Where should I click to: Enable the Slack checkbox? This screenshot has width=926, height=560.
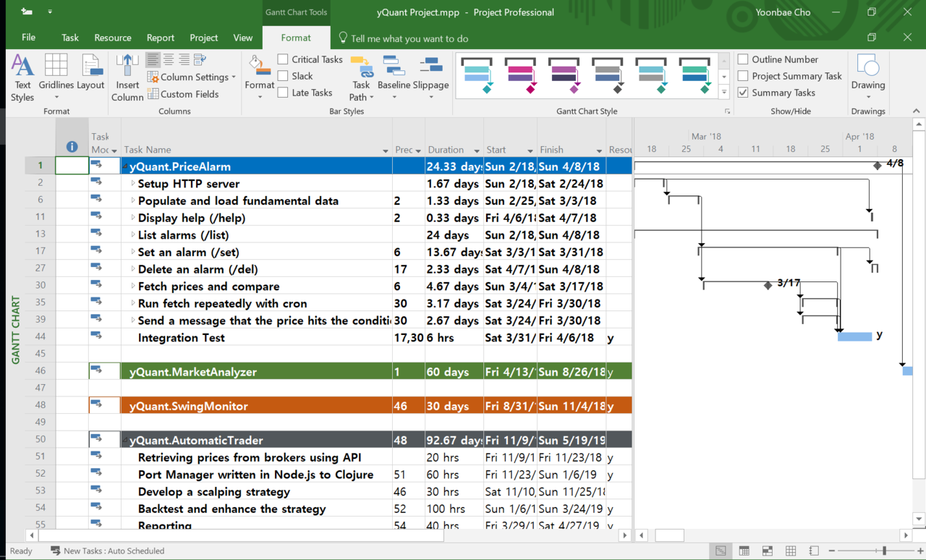point(283,76)
